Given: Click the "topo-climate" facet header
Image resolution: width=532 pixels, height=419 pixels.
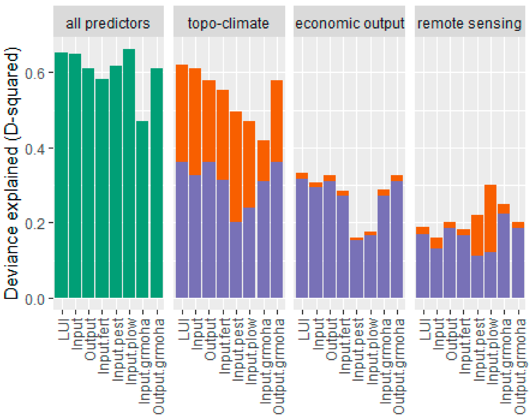Looking at the screenshot, I should (x=229, y=24).
